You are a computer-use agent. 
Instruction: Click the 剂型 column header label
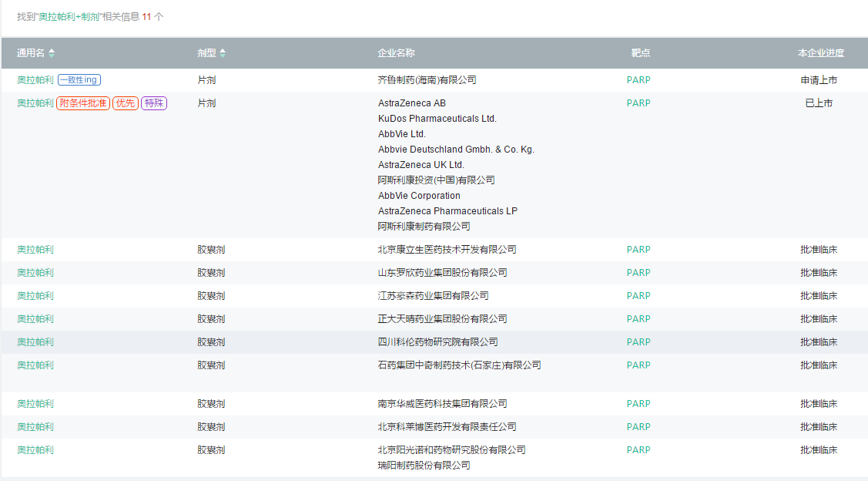coord(206,53)
